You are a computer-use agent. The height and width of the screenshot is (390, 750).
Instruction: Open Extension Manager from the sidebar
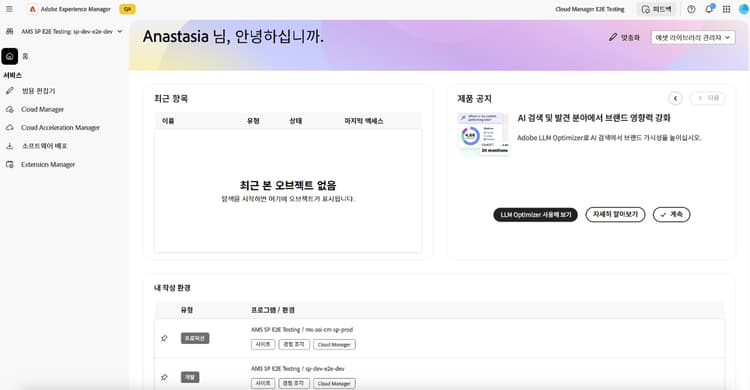coord(48,165)
